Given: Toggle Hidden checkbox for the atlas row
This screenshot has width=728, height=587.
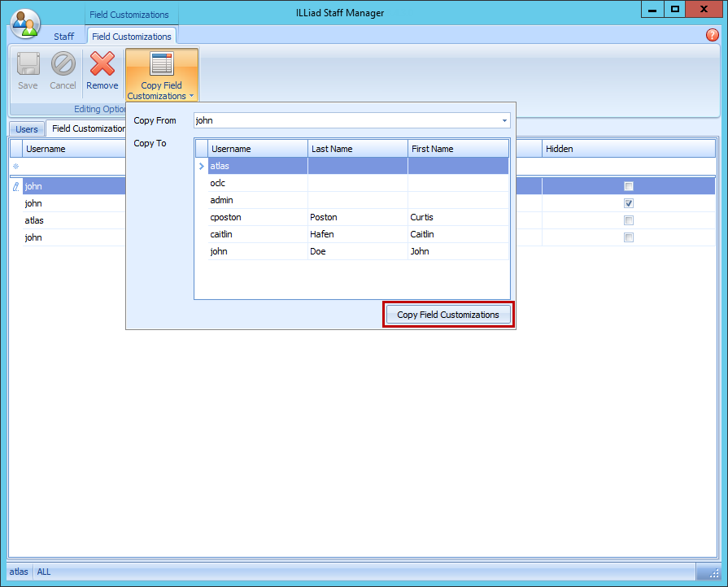Looking at the screenshot, I should [629, 220].
